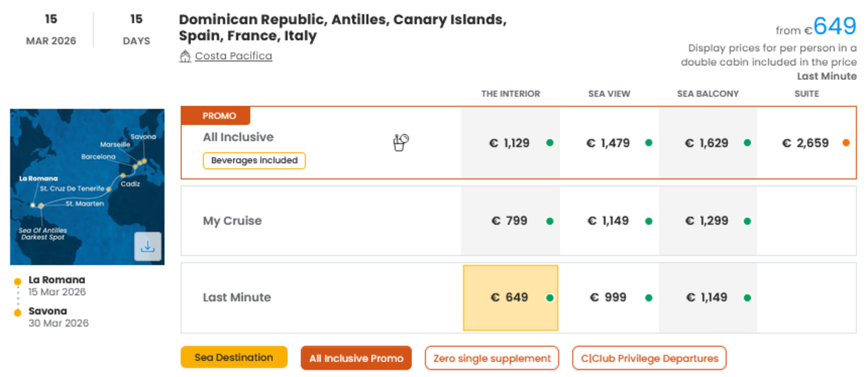Choose Last Minute sea view €999
This screenshot has width=868, height=377.
609,297
